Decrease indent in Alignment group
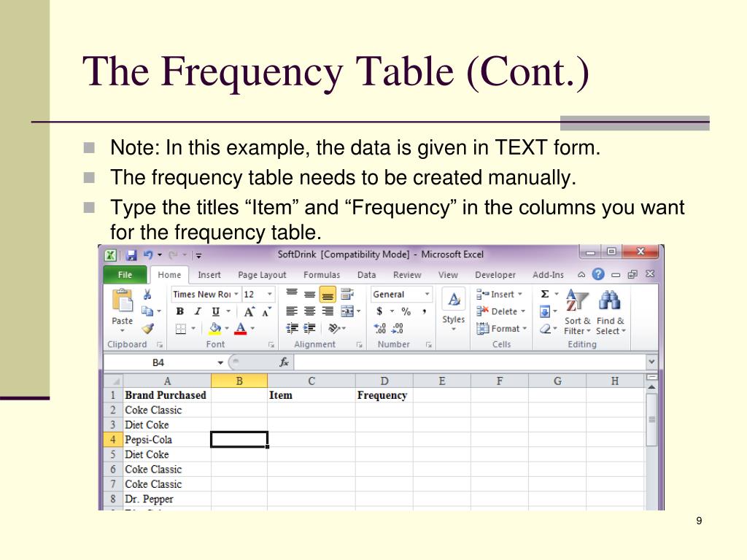The height and width of the screenshot is (560, 747). [292, 328]
